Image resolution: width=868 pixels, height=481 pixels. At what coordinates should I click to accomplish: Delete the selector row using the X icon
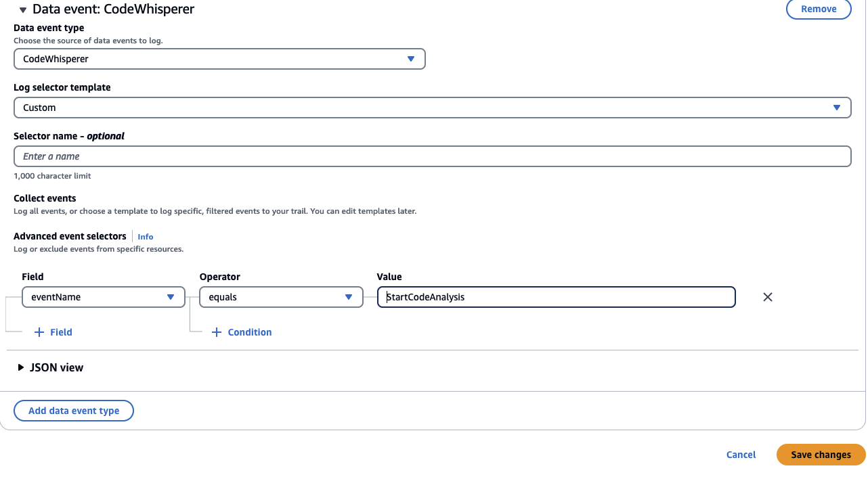[767, 297]
